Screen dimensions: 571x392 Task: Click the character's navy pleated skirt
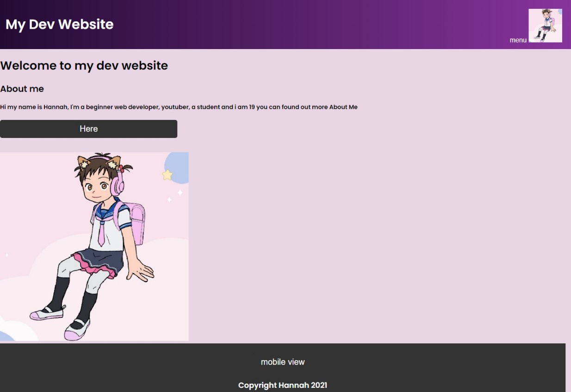[100, 260]
